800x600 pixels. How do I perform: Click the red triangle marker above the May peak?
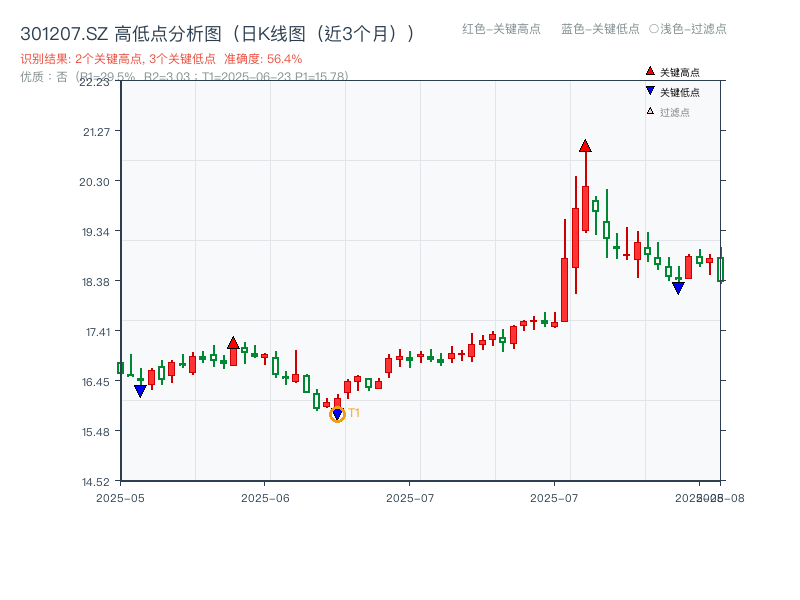[x=233, y=340]
